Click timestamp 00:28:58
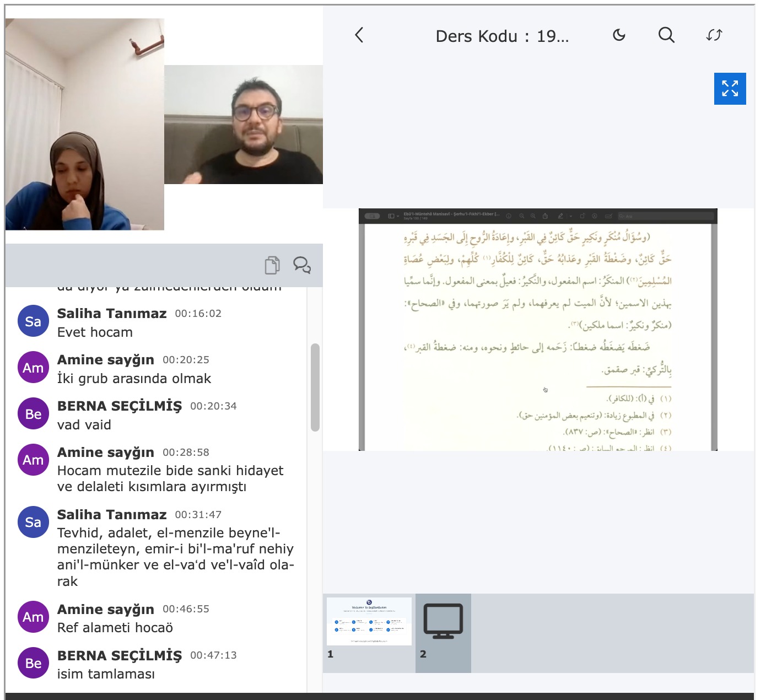 (x=186, y=453)
